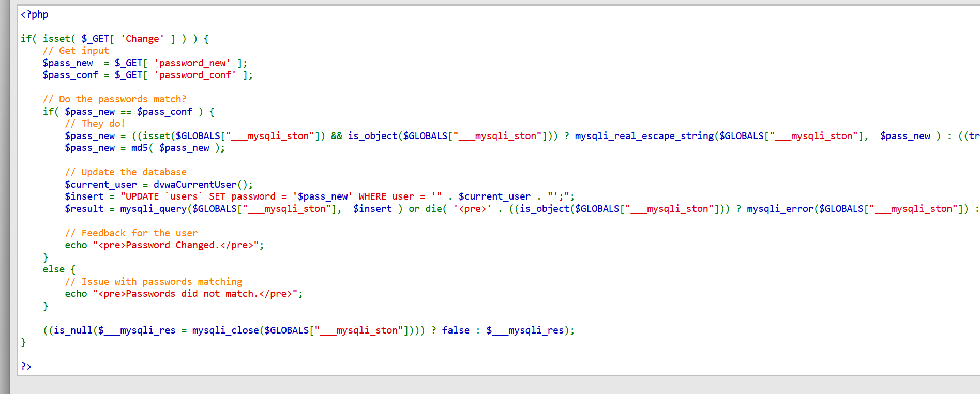Click the 'else {' line
Viewport: 980px width, 394px height.
pyautogui.click(x=59, y=269)
